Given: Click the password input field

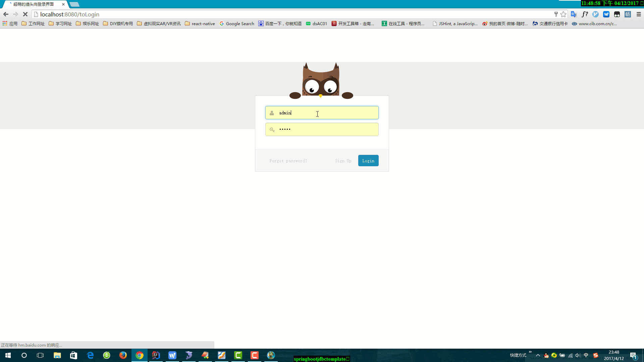Looking at the screenshot, I should (x=322, y=129).
